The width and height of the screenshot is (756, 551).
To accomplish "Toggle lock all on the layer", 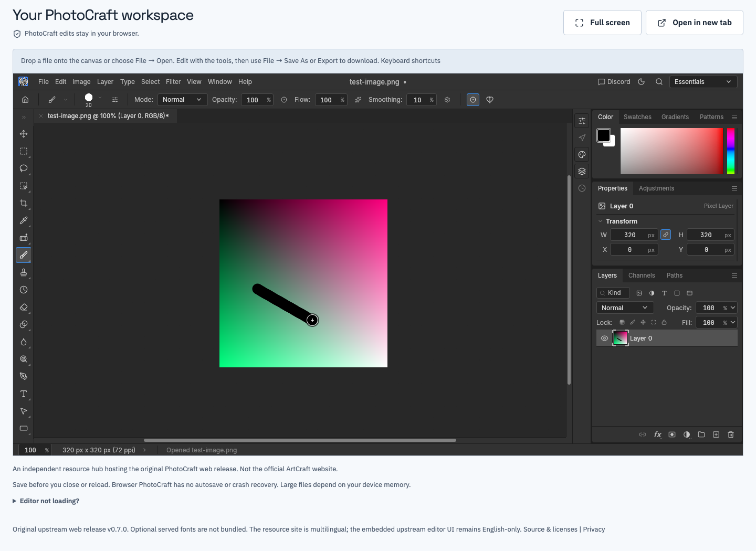I will coord(664,322).
